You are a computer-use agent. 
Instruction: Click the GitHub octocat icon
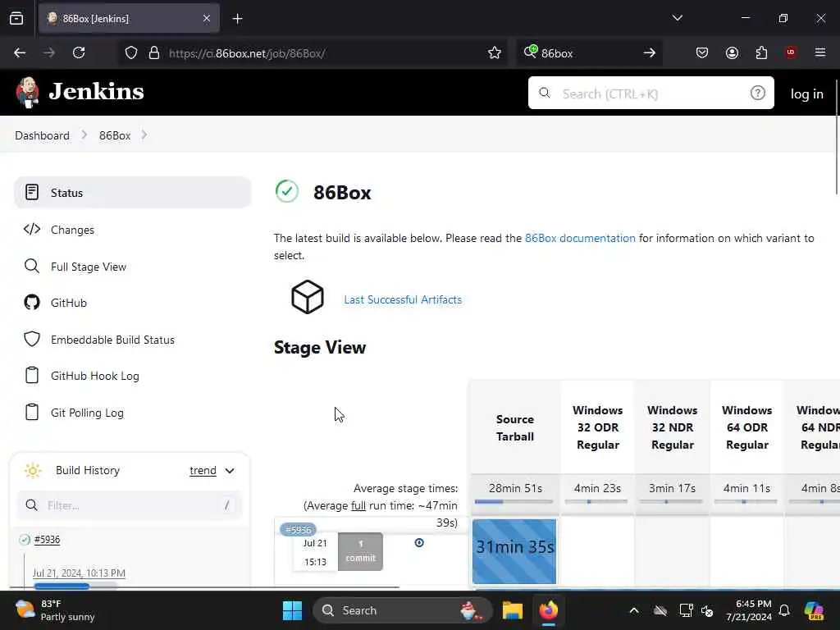click(32, 302)
